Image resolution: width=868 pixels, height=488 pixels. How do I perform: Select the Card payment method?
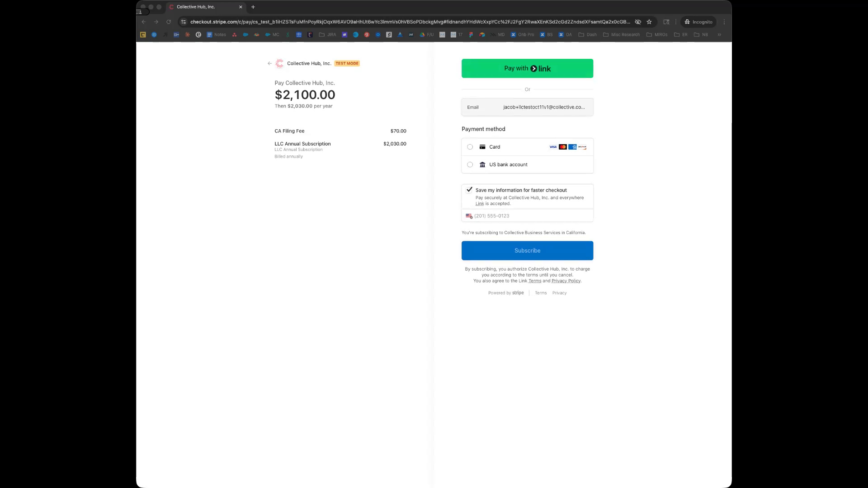point(470,147)
